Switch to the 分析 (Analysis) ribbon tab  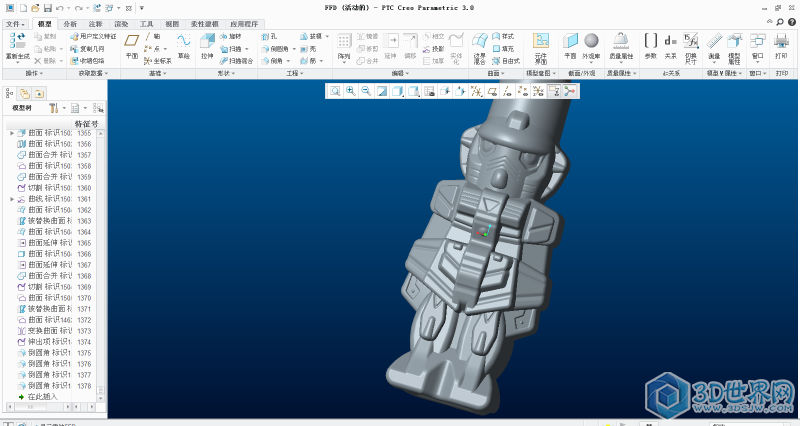pyautogui.click(x=70, y=24)
